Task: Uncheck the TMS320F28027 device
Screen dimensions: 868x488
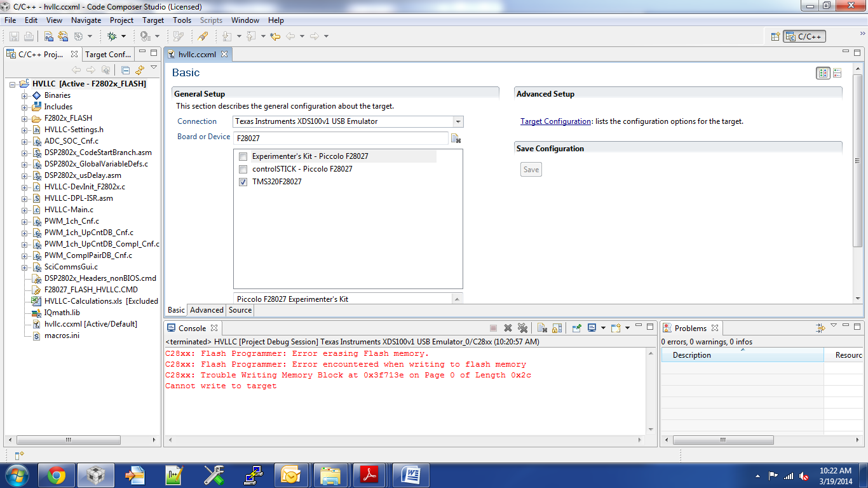Action: pos(243,182)
